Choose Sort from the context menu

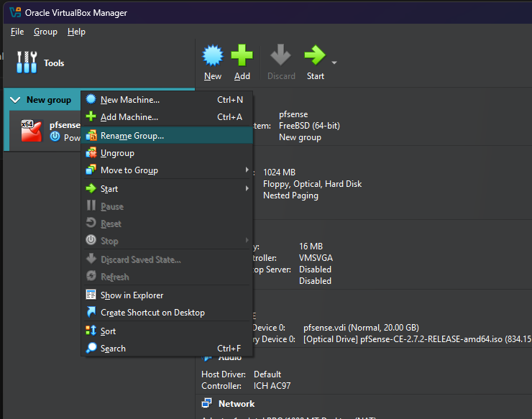point(167,331)
